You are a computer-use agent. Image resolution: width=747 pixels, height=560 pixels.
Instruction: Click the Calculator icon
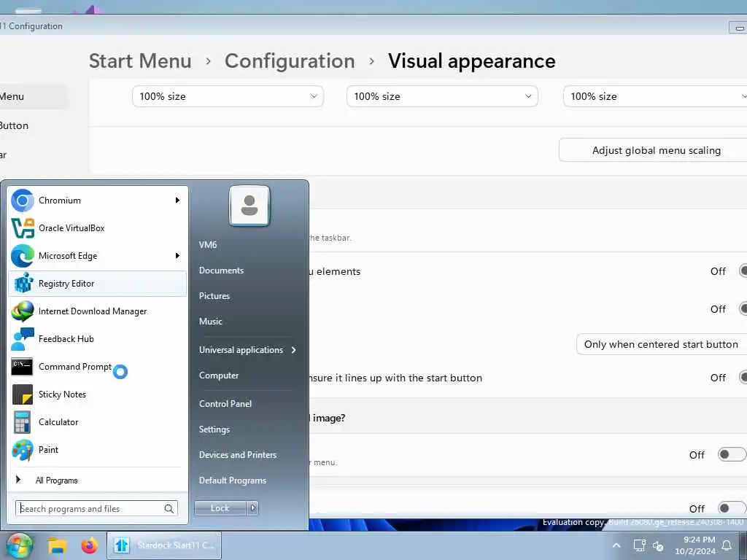tap(23, 422)
